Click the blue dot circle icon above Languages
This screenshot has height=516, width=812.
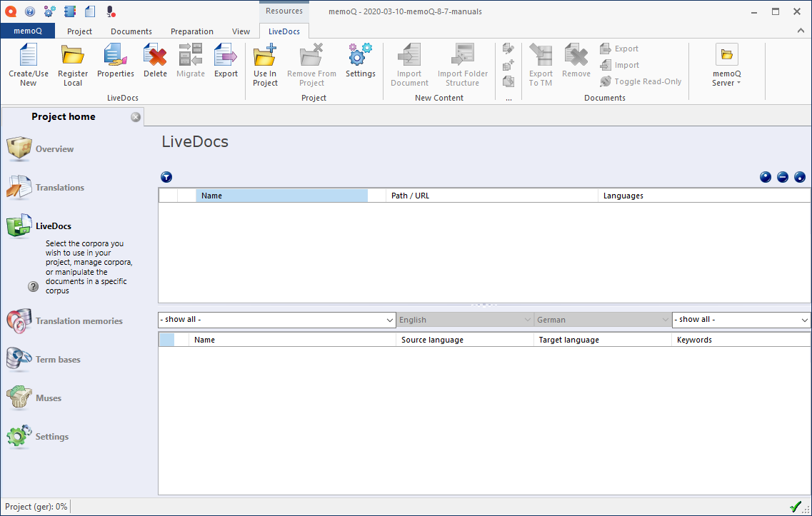coord(766,177)
